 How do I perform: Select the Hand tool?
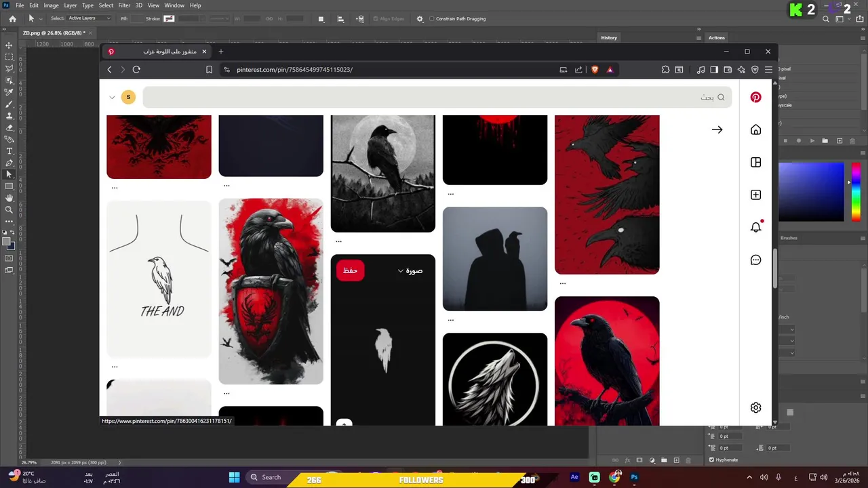(9, 198)
